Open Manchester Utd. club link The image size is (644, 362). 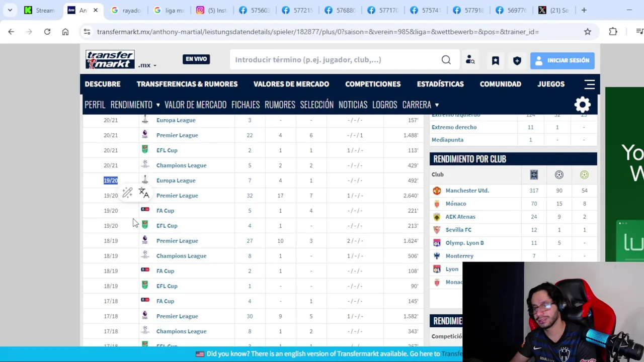pos(467,191)
